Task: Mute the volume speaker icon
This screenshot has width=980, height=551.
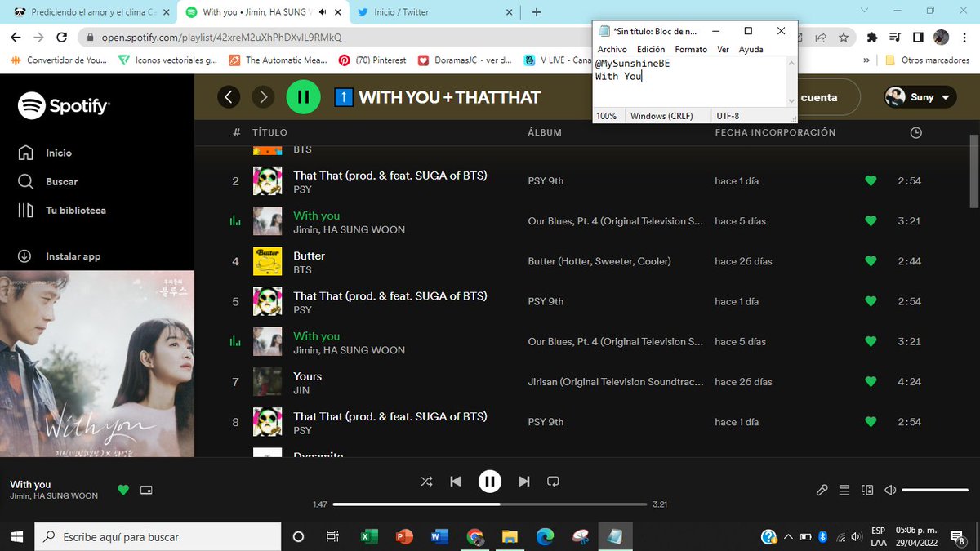Action: pyautogui.click(x=890, y=490)
